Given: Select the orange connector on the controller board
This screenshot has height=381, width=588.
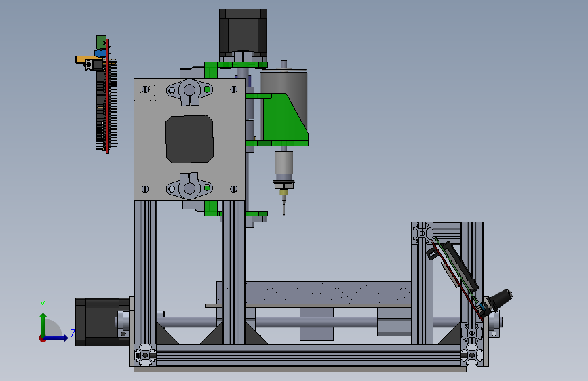Looking at the screenshot, I should (85, 59).
